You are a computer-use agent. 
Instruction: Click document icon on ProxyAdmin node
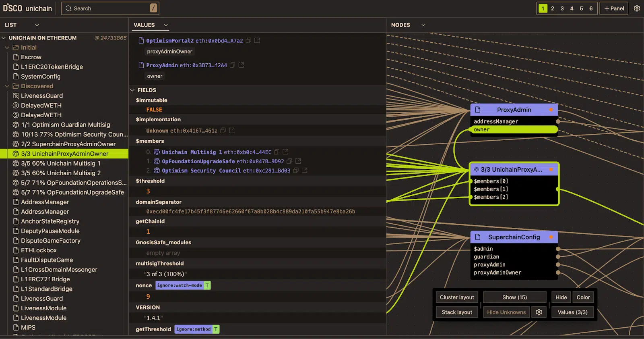[x=478, y=110]
